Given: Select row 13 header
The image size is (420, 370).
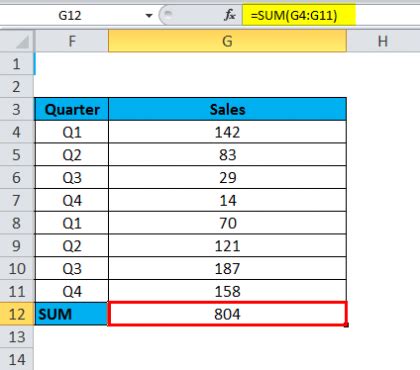Looking at the screenshot, I should (x=17, y=337).
